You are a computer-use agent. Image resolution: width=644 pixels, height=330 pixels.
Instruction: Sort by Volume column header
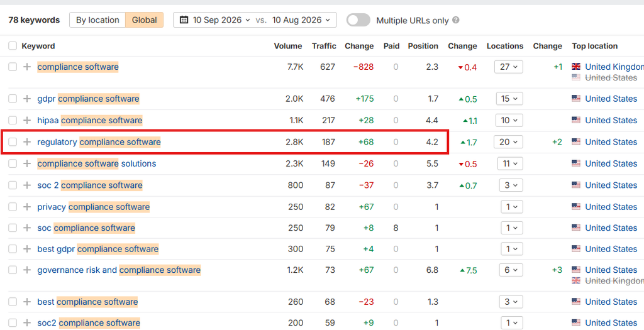(x=288, y=46)
